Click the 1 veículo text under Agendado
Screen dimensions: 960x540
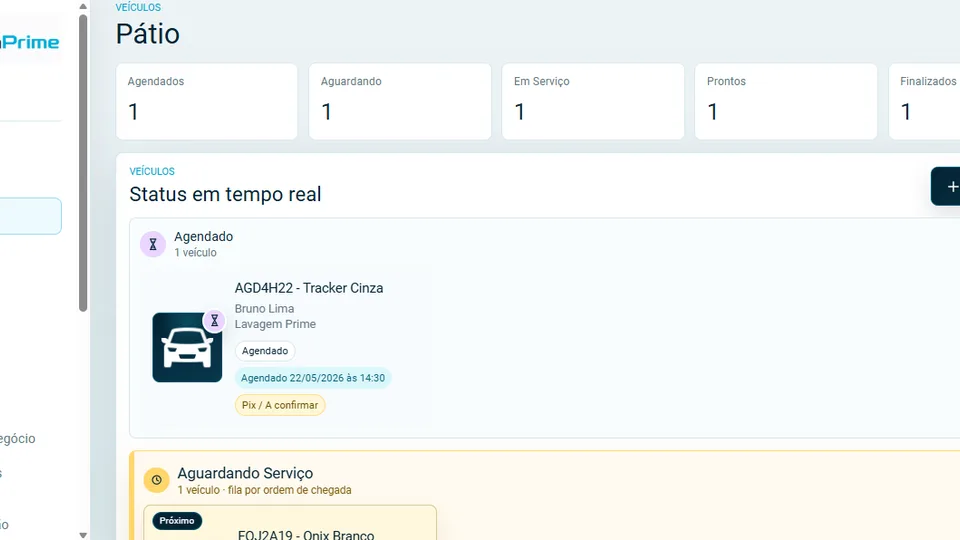click(195, 252)
